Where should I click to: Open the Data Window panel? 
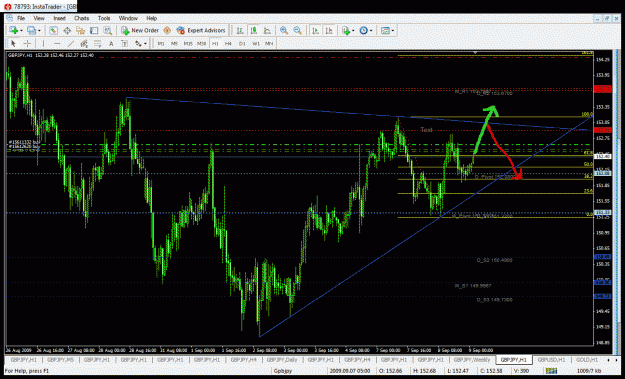(x=67, y=30)
